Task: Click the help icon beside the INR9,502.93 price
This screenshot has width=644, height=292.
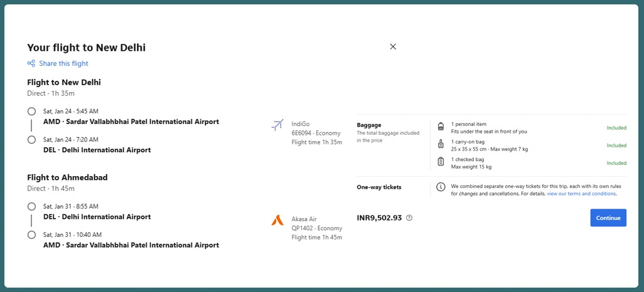Action: (x=409, y=218)
